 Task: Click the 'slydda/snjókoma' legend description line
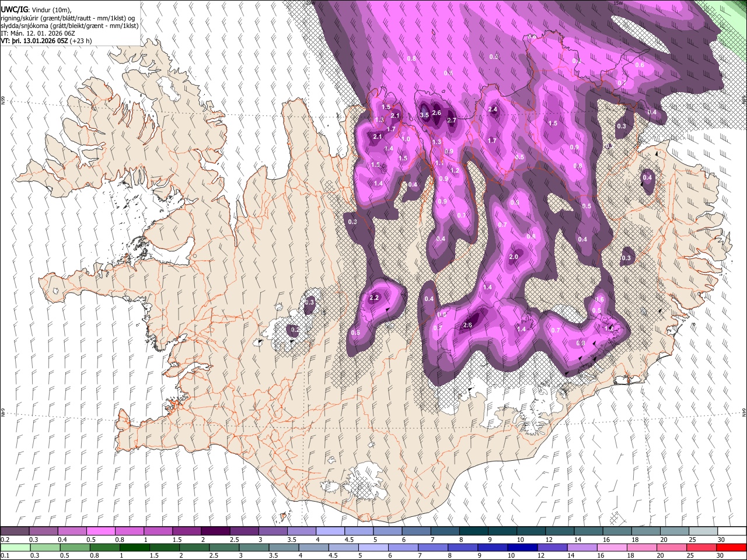coord(69,26)
